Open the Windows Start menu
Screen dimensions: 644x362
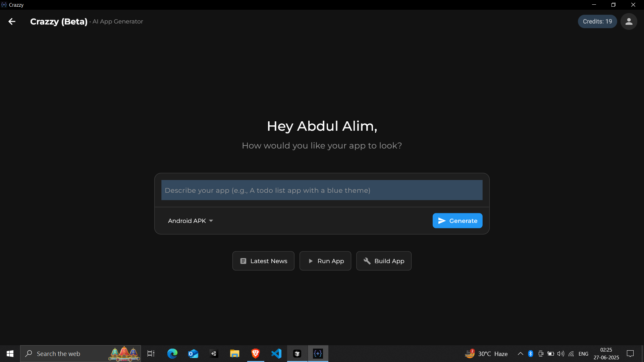pos(10,353)
